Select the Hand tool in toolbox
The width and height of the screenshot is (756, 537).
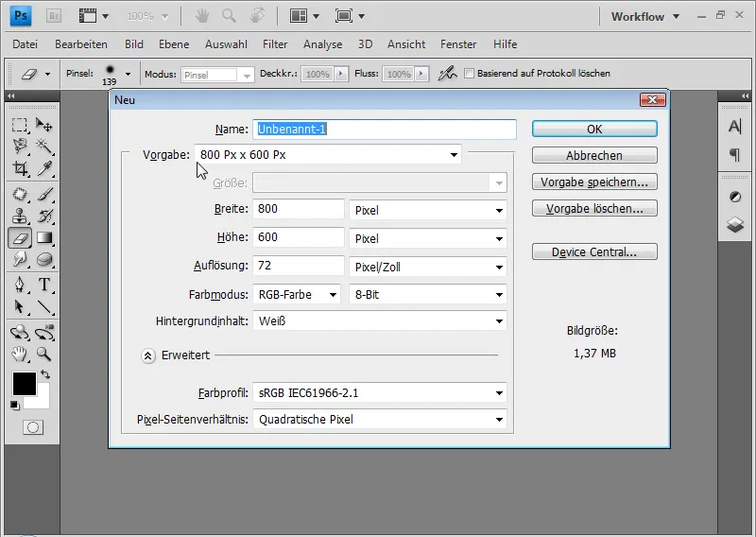coord(19,355)
